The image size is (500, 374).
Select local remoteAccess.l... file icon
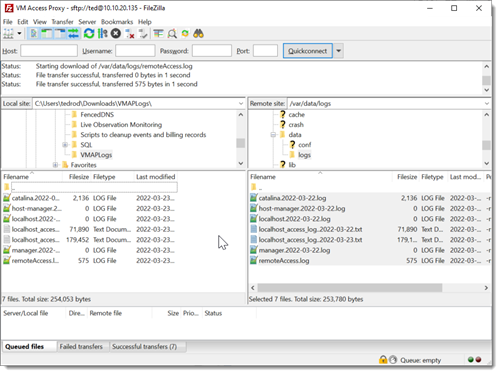coord(7,260)
